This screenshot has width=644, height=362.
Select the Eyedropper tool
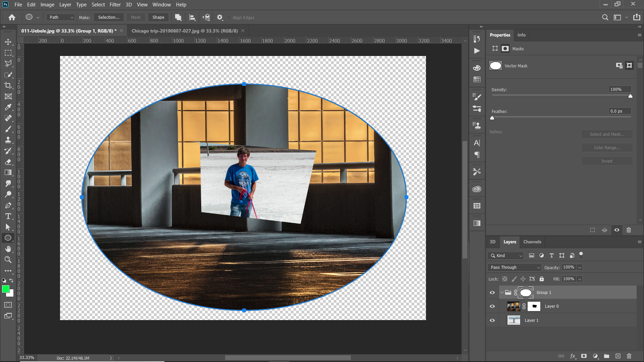pos(8,107)
